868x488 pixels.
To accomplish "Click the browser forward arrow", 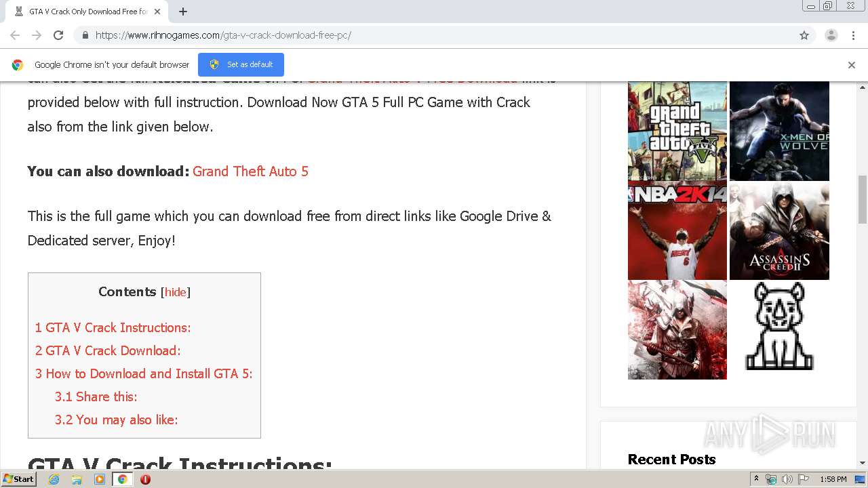I will (x=37, y=35).
